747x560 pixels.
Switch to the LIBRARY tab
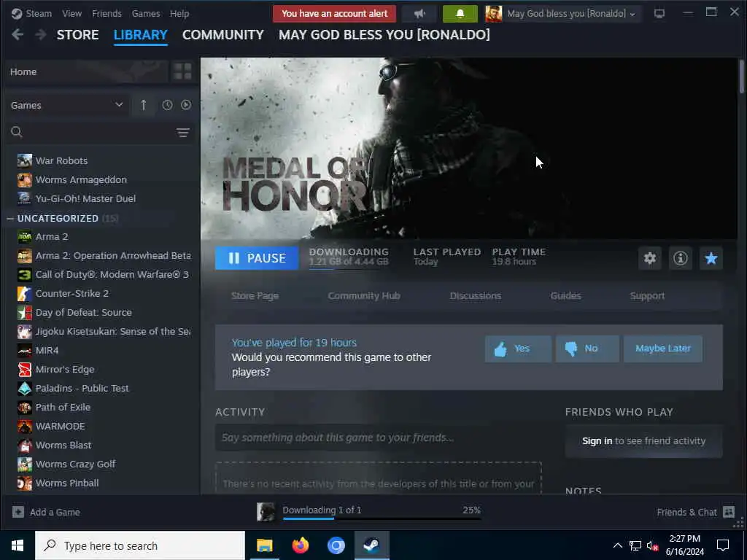141,35
